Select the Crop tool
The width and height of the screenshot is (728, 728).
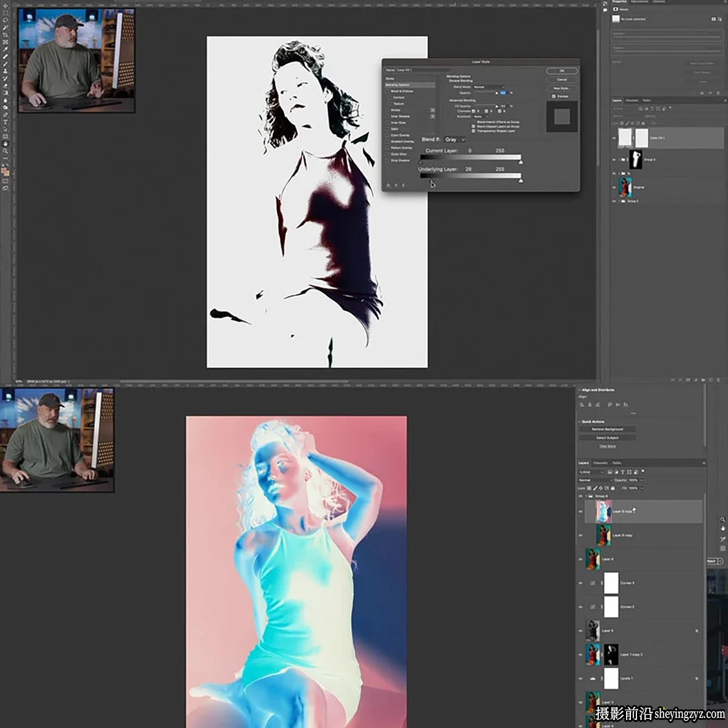5,35
